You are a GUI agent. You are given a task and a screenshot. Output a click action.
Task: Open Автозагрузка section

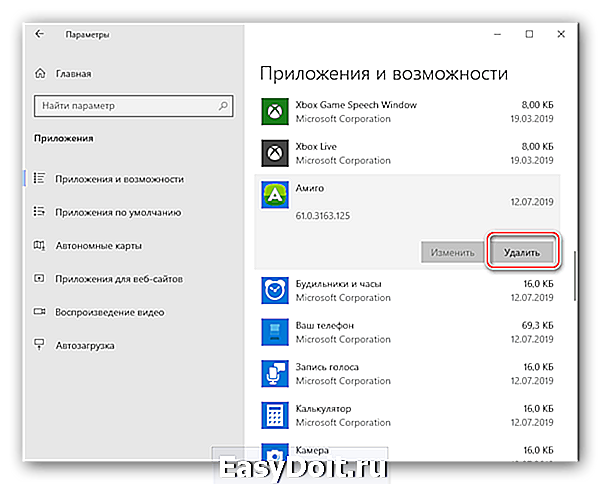[85, 345]
